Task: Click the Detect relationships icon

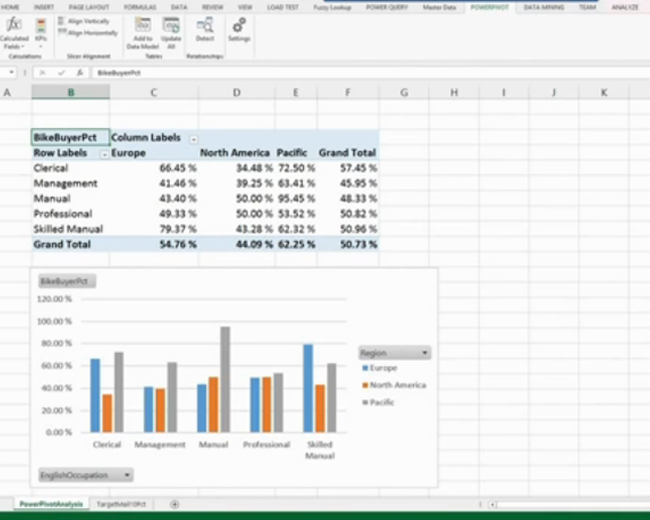Action: [205, 25]
